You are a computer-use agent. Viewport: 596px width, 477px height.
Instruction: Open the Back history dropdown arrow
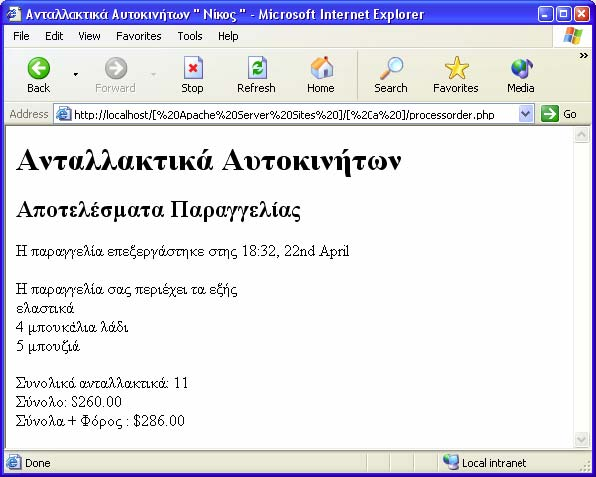(76, 74)
